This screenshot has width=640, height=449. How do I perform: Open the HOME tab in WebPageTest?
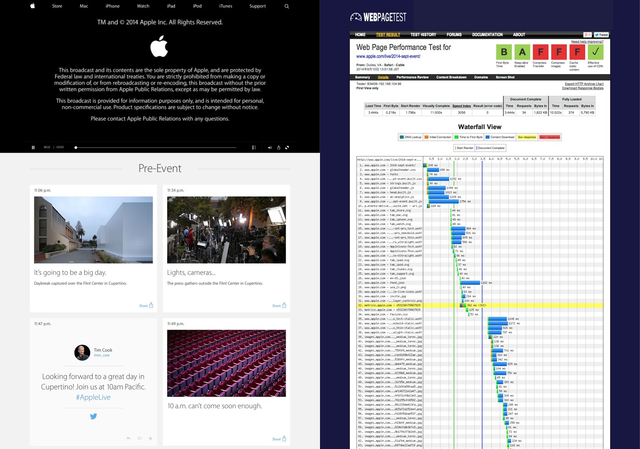[x=360, y=35]
